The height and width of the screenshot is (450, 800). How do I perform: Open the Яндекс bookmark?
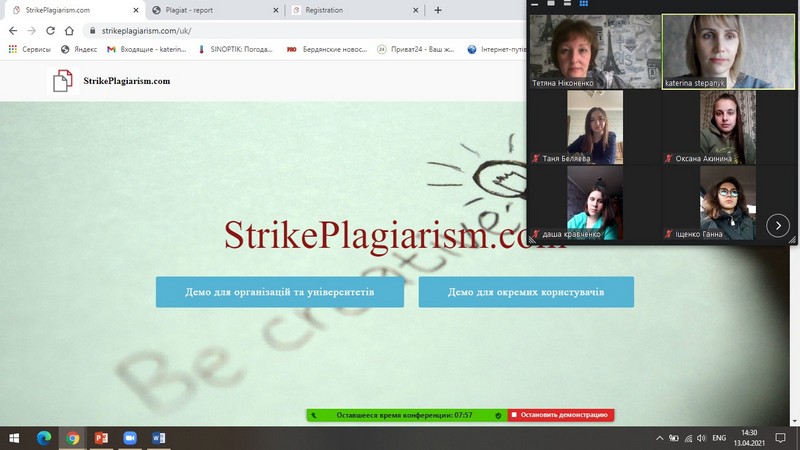pyautogui.click(x=79, y=48)
